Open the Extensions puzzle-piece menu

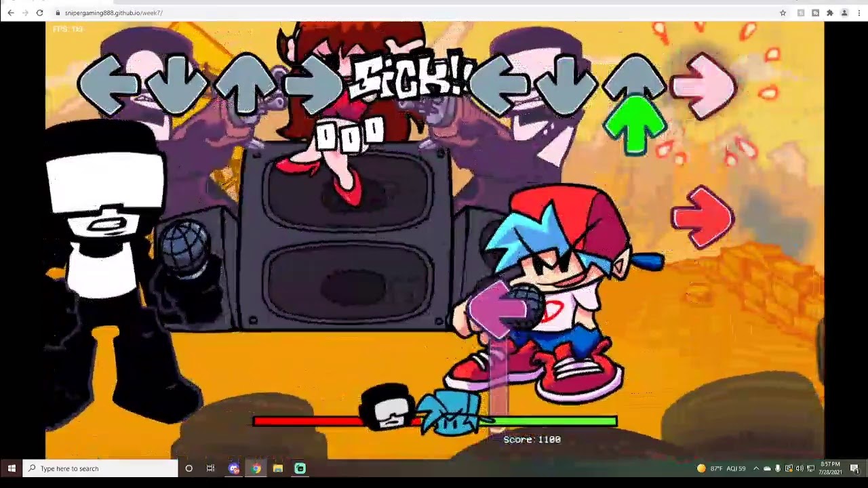coord(829,13)
